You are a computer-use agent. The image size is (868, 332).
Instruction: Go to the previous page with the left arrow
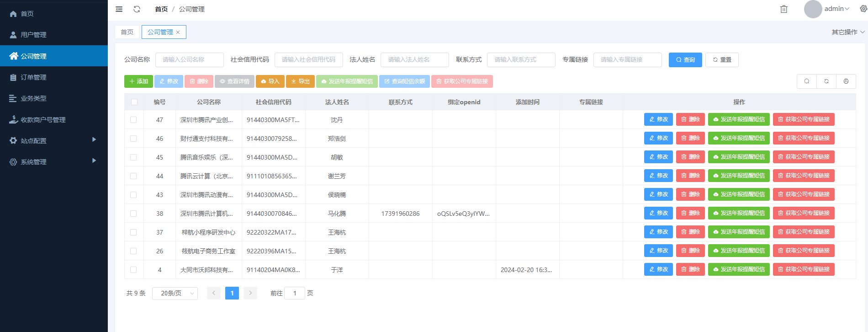click(214, 293)
